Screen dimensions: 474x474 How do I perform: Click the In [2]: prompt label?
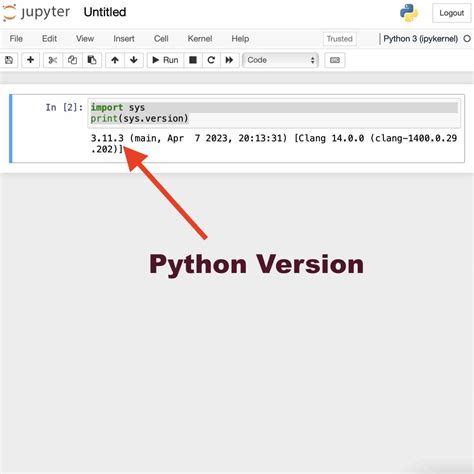pyautogui.click(x=64, y=107)
